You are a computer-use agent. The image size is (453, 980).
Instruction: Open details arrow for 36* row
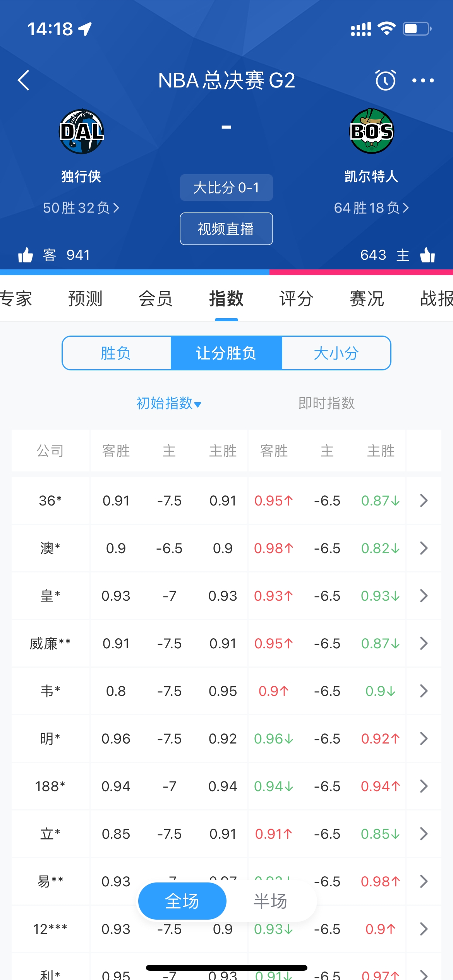[424, 500]
